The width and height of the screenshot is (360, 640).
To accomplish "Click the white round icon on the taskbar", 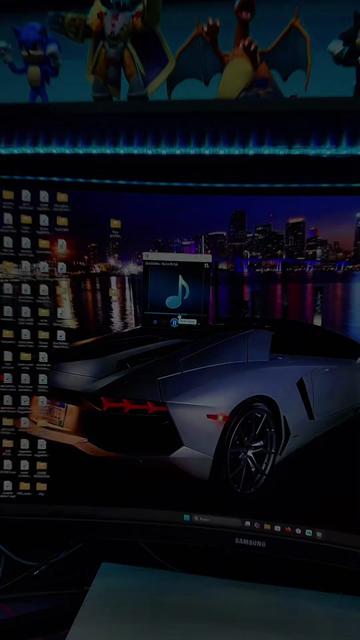I will tap(298, 531).
